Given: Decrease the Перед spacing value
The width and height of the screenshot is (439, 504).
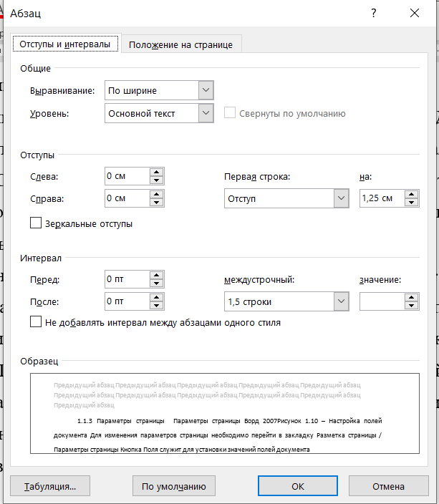Looking at the screenshot, I should [x=157, y=283].
